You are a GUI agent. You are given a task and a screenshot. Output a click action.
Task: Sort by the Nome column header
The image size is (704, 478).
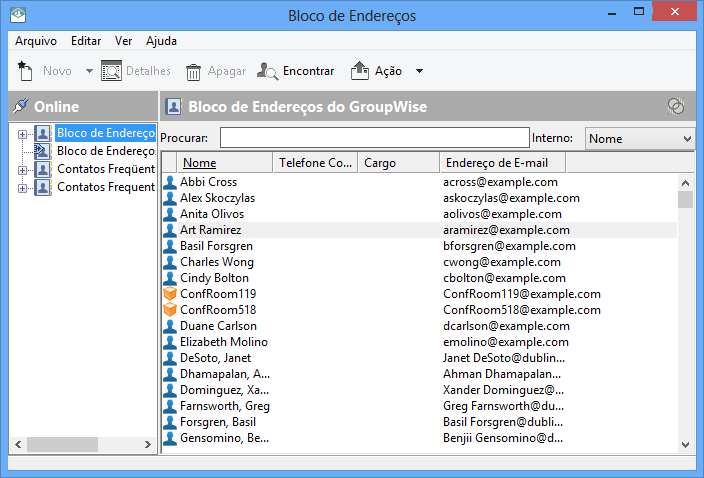[x=224, y=162]
